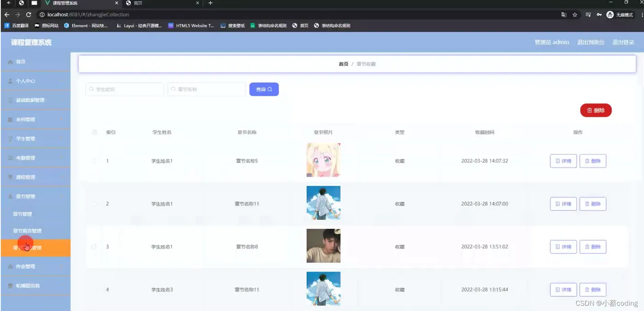644x311 pixels.
Task: Expand 轮播图信息 sidebar menu
Action: coord(35,286)
